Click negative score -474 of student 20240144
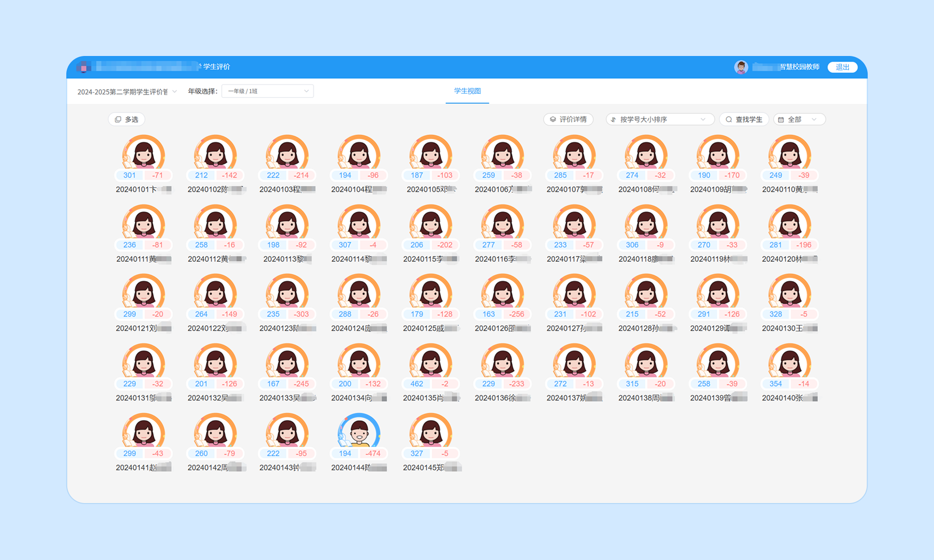934x560 pixels. pyautogui.click(x=373, y=453)
